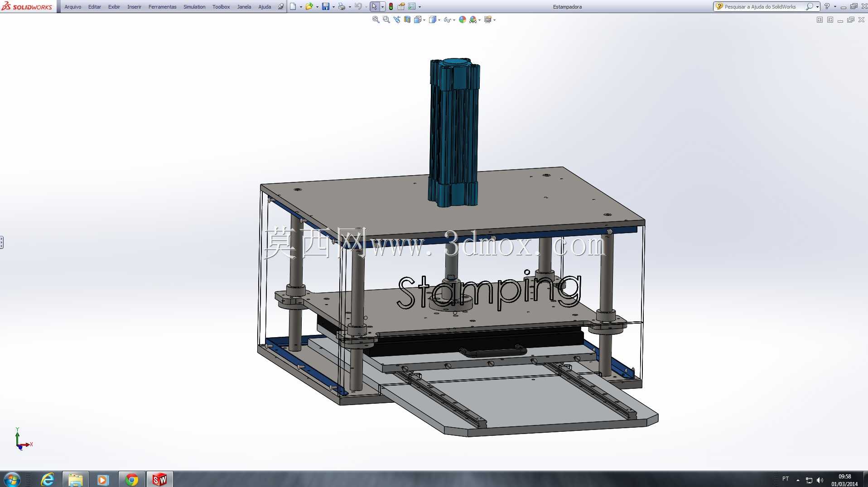Expand View Settings dropdown arrow
The width and height of the screenshot is (868, 487).
(x=494, y=20)
